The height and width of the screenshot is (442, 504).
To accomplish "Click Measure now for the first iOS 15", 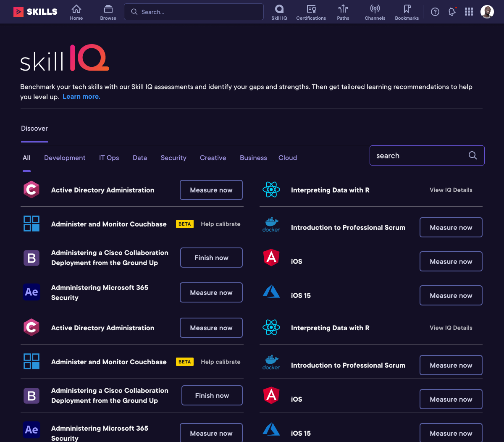I will (451, 295).
